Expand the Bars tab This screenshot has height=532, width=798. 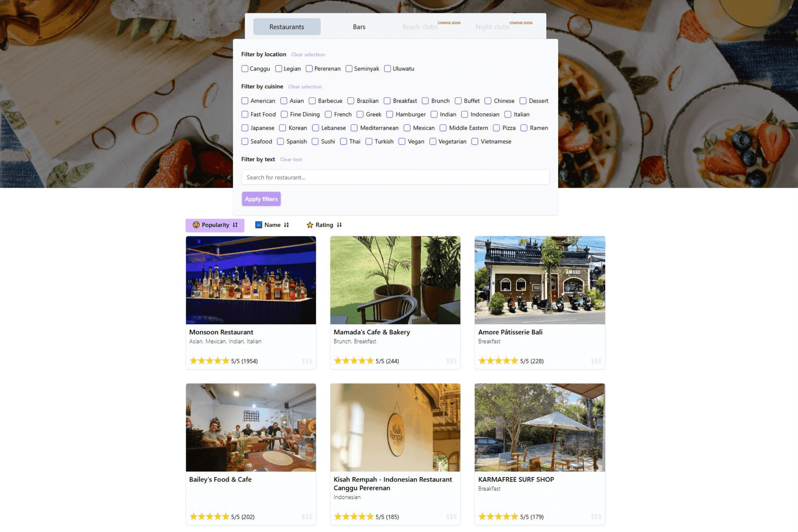[x=358, y=26]
